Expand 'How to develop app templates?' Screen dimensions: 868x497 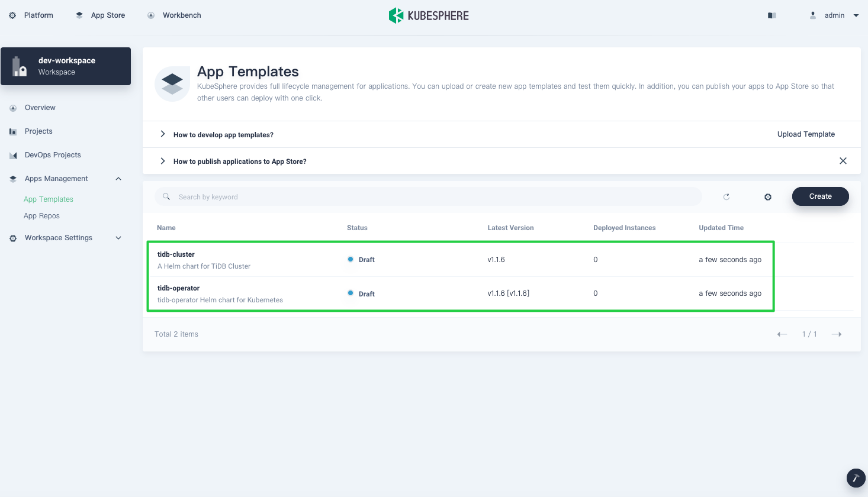(x=223, y=135)
